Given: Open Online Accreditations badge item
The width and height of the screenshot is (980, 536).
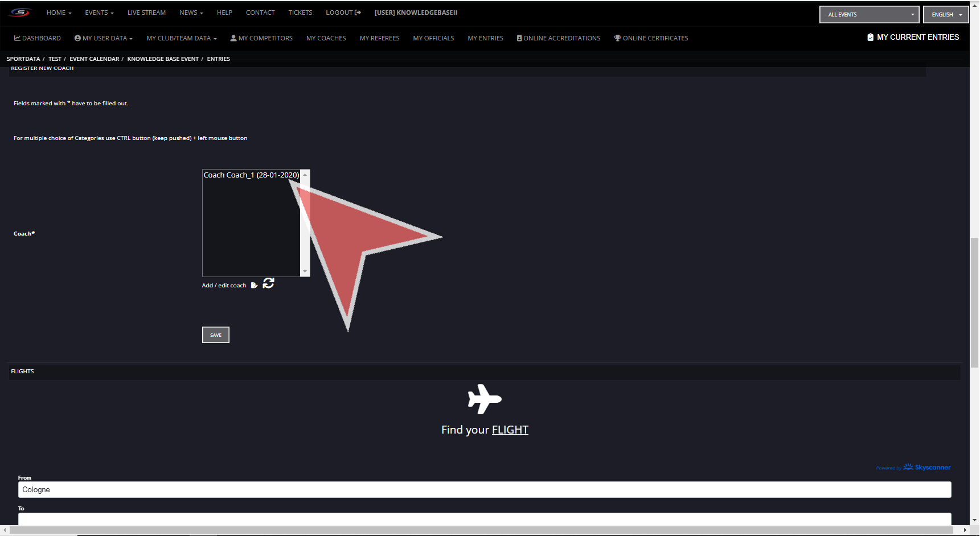Looking at the screenshot, I should 558,38.
